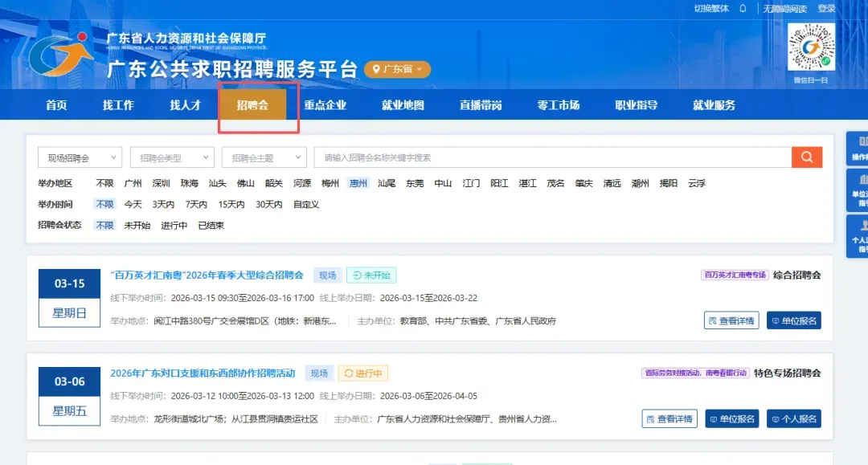Open "百万英才汇南粤"2026年春季大型综合招聘会 title link
868x465 pixels.
pyautogui.click(x=207, y=275)
